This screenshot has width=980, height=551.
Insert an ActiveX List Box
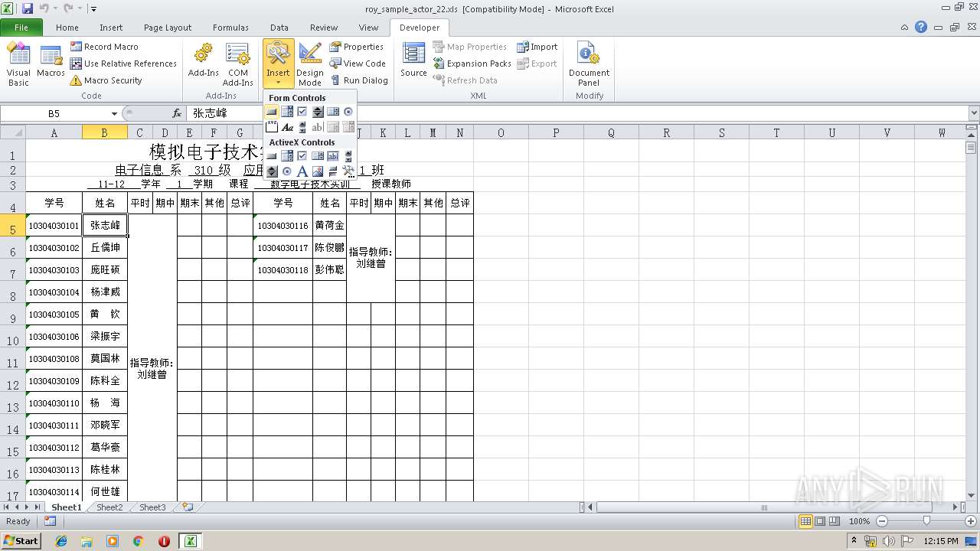pos(318,156)
